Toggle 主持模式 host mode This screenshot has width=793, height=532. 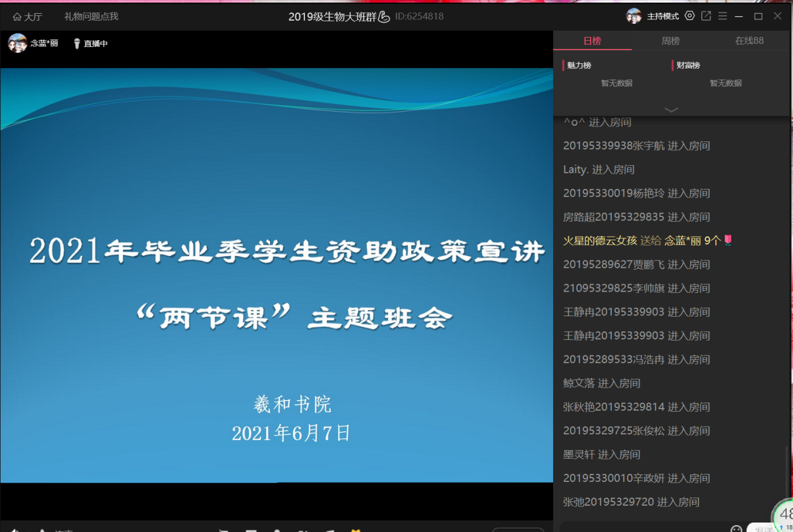663,17
